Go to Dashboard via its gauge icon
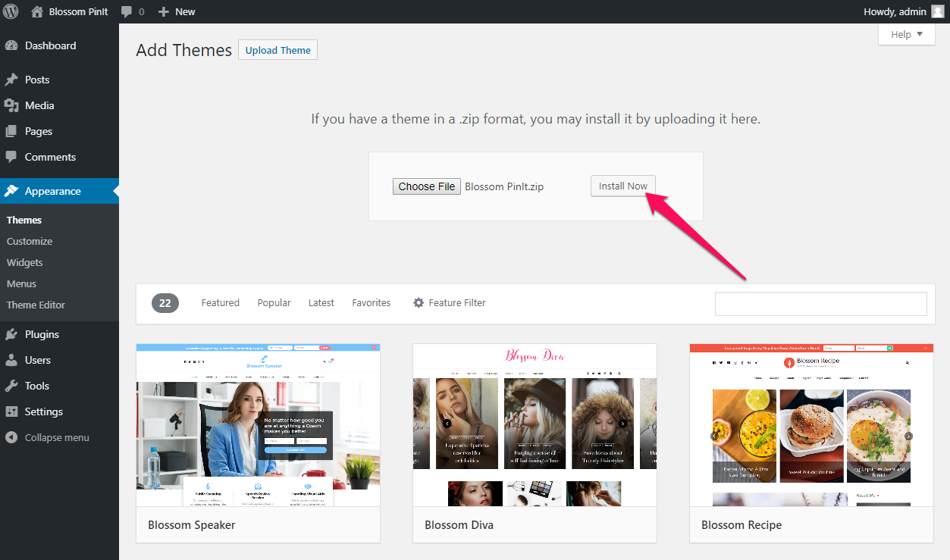Screen dimensions: 950x560 pos(11,45)
